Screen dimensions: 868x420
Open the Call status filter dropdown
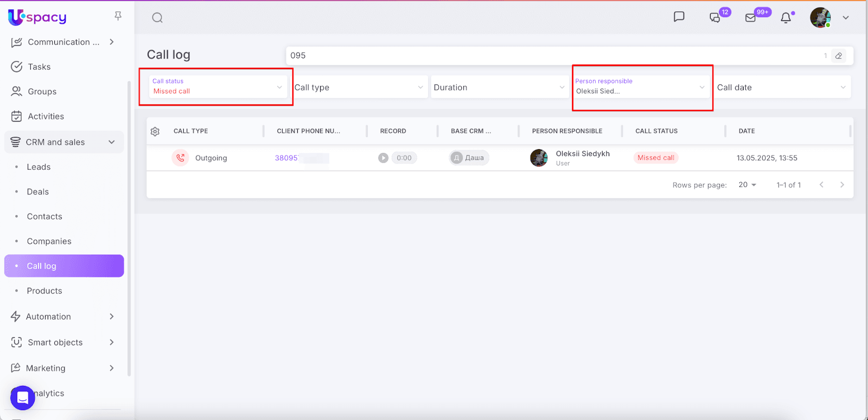(x=217, y=87)
